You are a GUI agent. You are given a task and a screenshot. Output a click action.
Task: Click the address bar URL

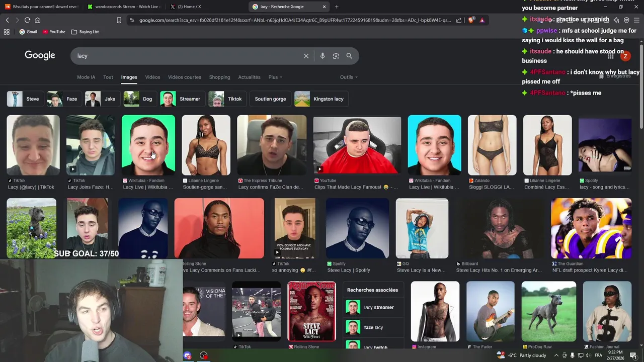[x=295, y=20]
